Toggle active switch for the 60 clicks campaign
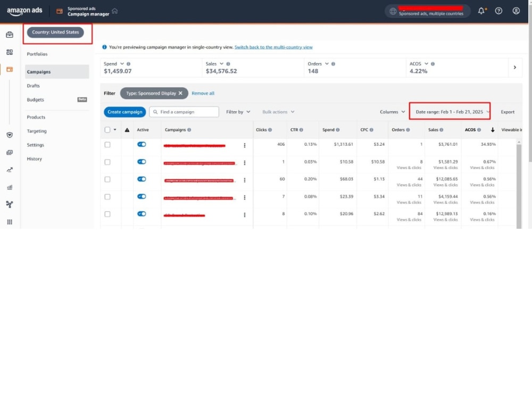The height and width of the screenshot is (399, 532). (142, 179)
